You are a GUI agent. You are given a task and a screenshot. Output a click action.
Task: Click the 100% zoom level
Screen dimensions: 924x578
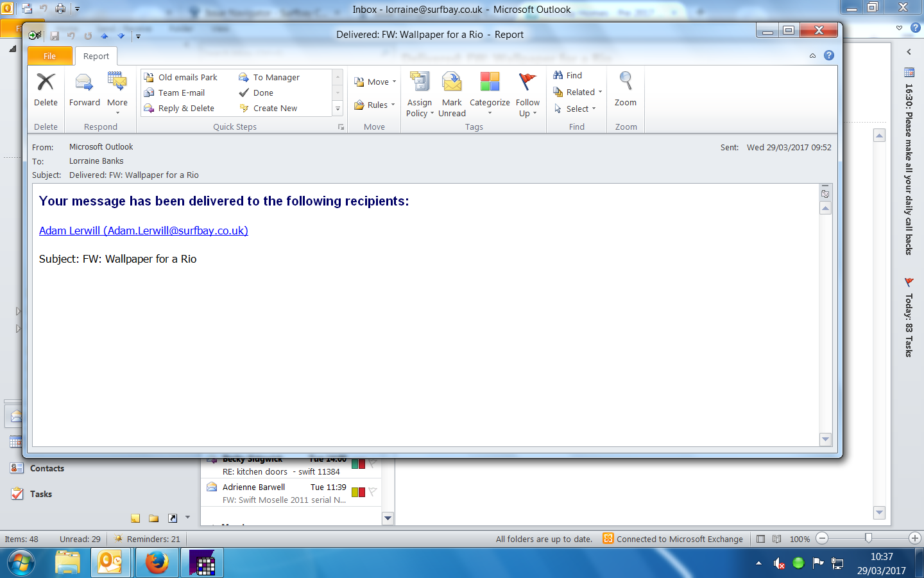(800, 539)
